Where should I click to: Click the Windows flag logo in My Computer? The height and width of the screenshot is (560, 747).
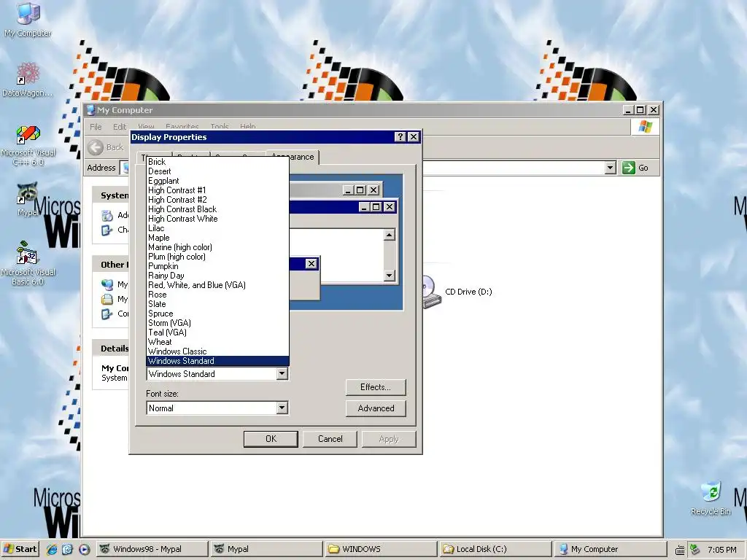point(646,127)
